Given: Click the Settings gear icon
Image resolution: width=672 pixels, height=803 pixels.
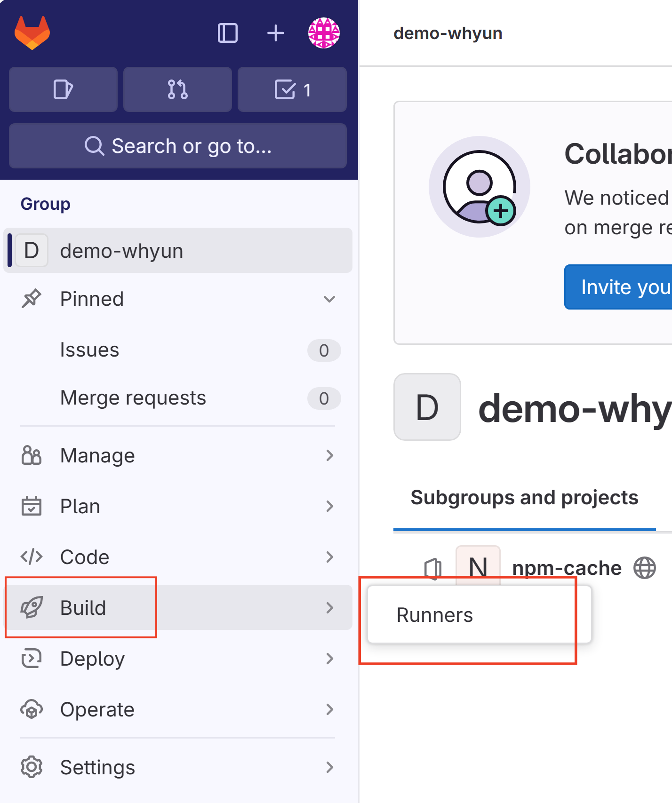Looking at the screenshot, I should click(x=32, y=767).
